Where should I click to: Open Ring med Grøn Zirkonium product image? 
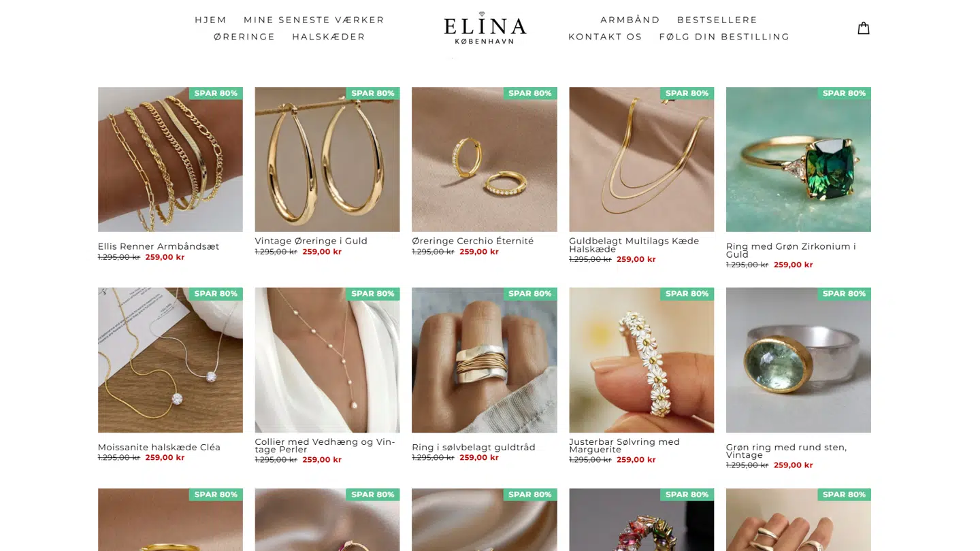798,159
